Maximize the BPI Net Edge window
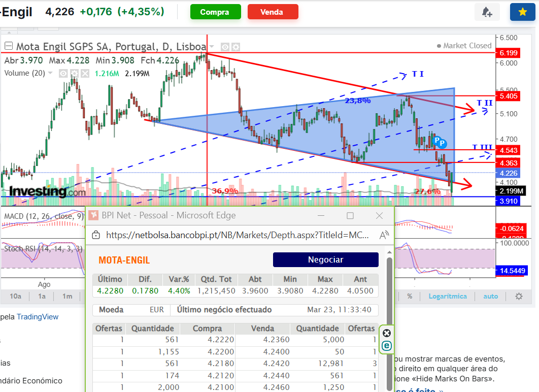The height and width of the screenshot is (392, 539). [350, 216]
